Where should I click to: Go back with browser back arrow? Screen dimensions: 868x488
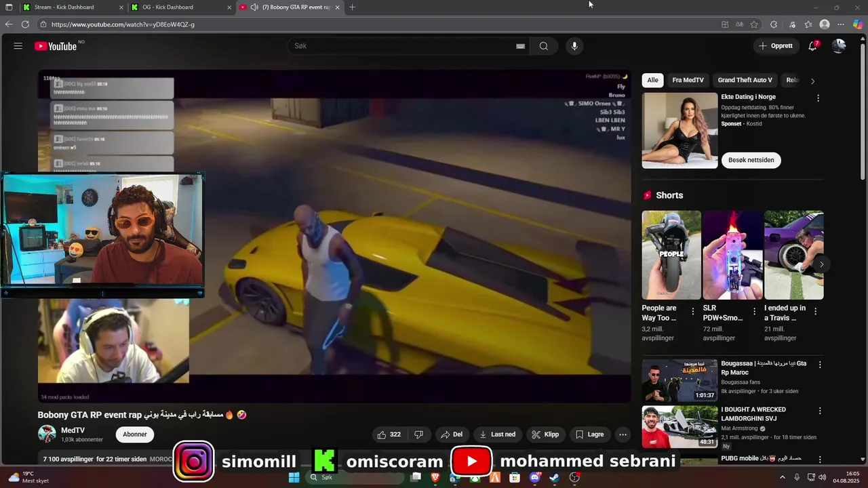[x=9, y=24]
